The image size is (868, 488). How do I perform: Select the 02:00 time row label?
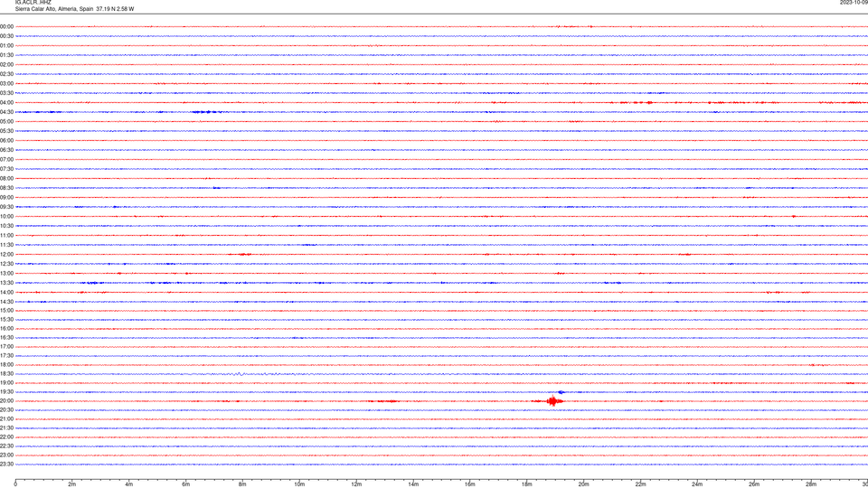coord(6,65)
